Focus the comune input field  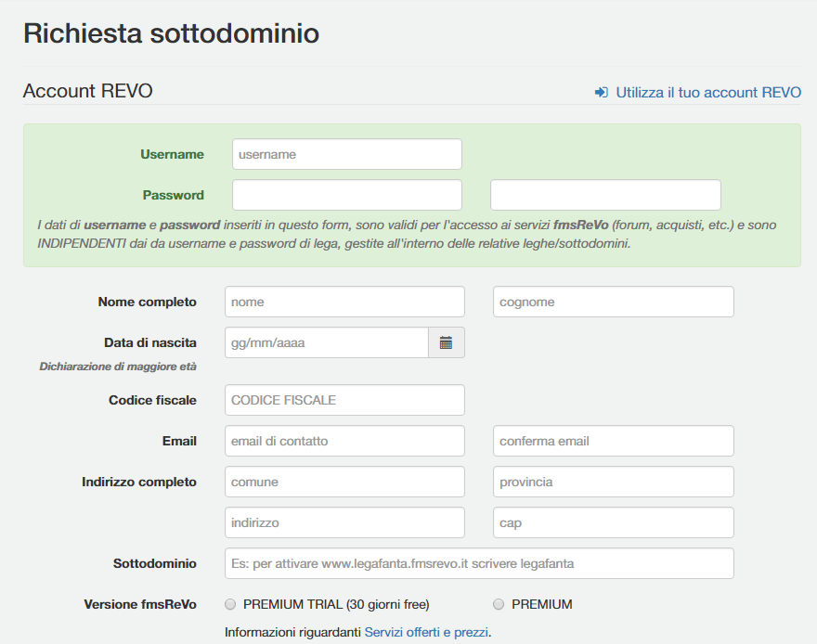(344, 482)
